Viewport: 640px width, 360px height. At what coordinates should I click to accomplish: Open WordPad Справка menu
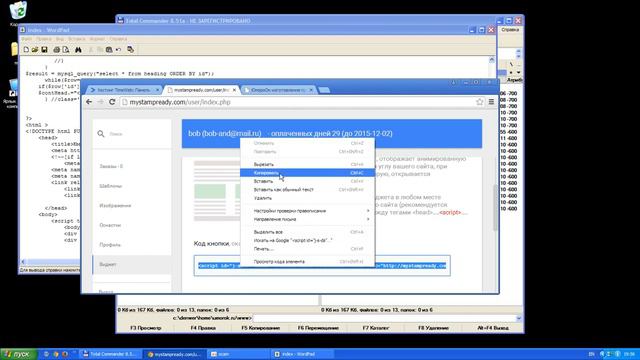pos(118,39)
